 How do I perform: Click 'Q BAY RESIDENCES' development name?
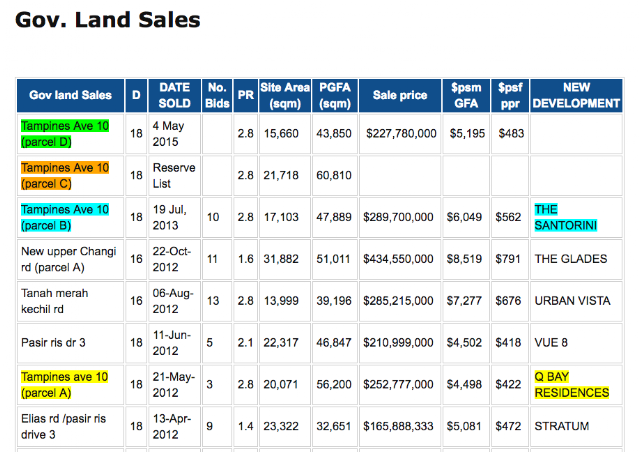pyautogui.click(x=572, y=385)
